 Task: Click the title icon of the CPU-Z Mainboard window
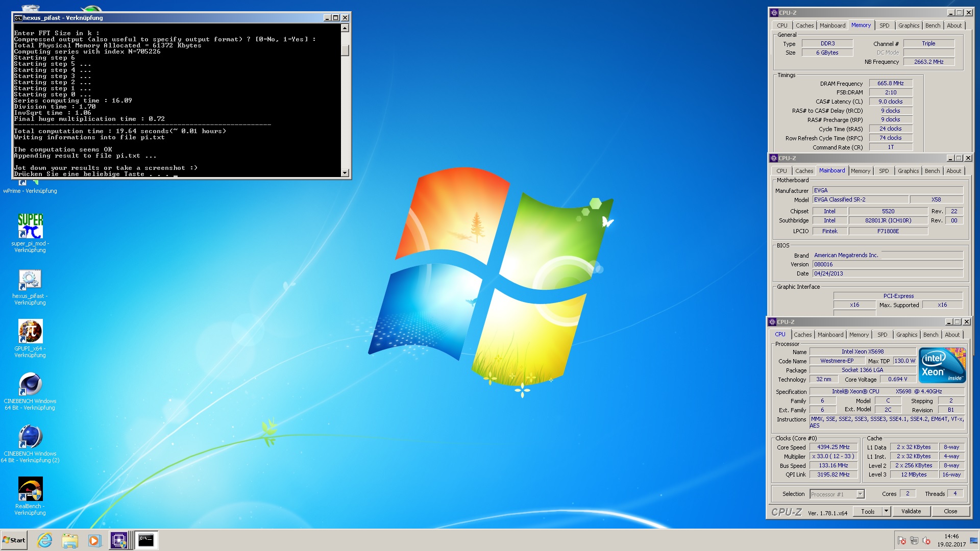(774, 158)
